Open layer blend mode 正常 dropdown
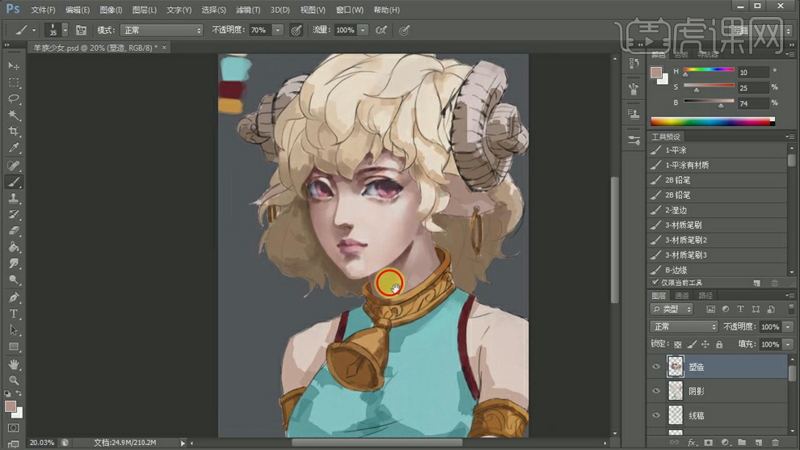 coord(684,327)
